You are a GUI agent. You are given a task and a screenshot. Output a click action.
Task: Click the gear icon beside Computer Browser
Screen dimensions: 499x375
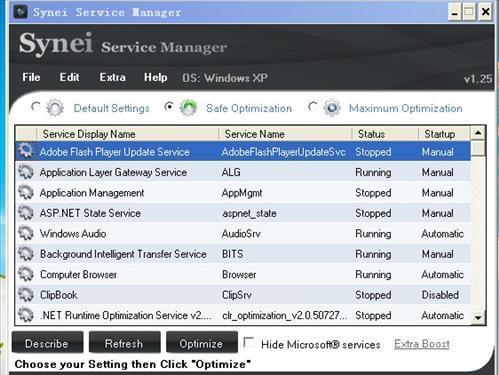(x=26, y=274)
